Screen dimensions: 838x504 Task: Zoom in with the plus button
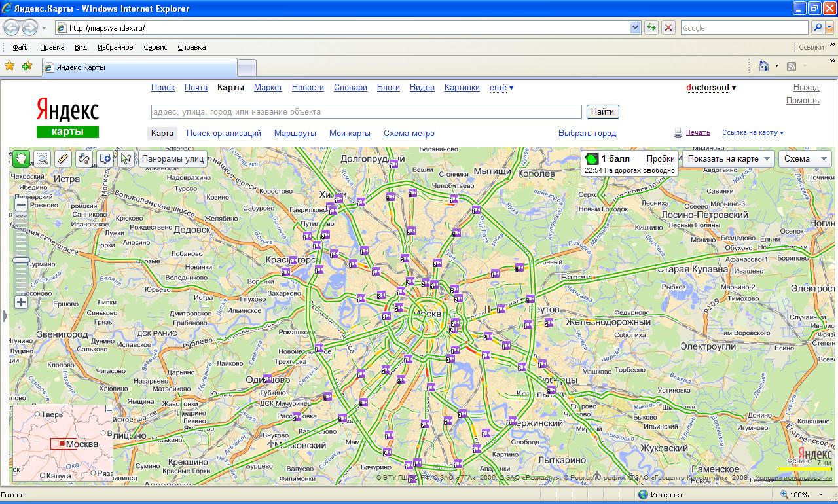(21, 302)
